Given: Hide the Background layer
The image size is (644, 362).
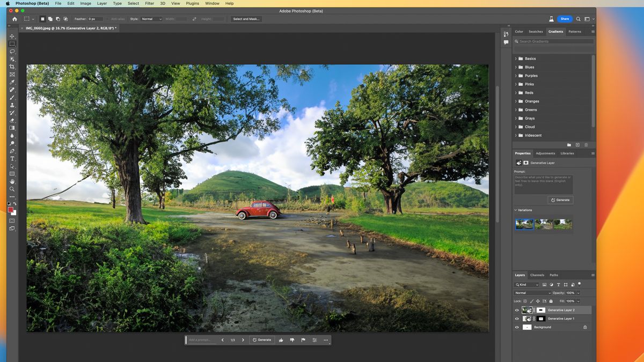Looking at the screenshot, I should coord(517,327).
